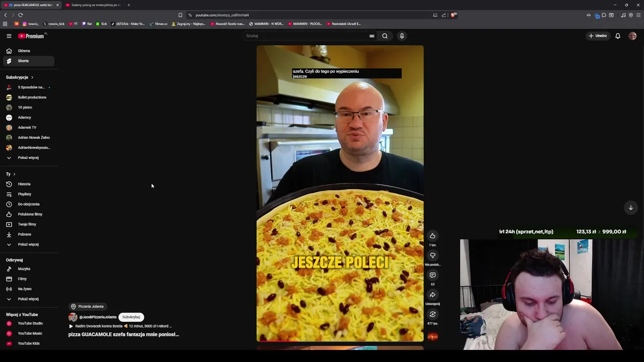
Task: Close the pizza GUACAMOLE tab
Action: pyautogui.click(x=57, y=5)
